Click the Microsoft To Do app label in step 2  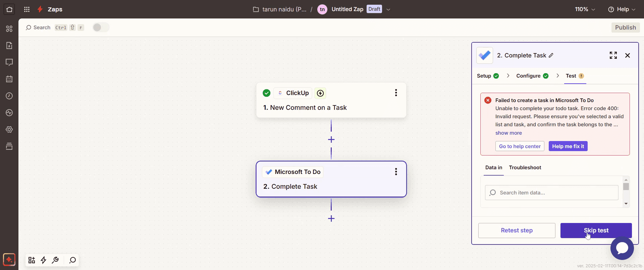tap(293, 172)
